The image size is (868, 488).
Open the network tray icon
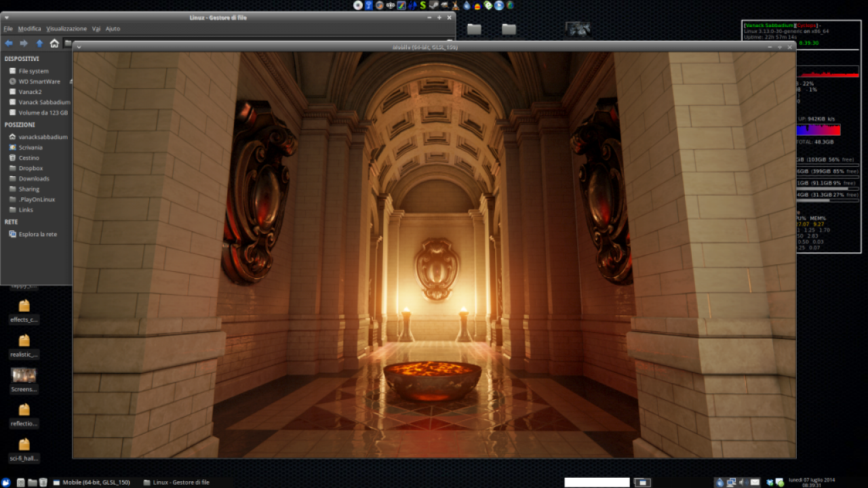pyautogui.click(x=731, y=483)
